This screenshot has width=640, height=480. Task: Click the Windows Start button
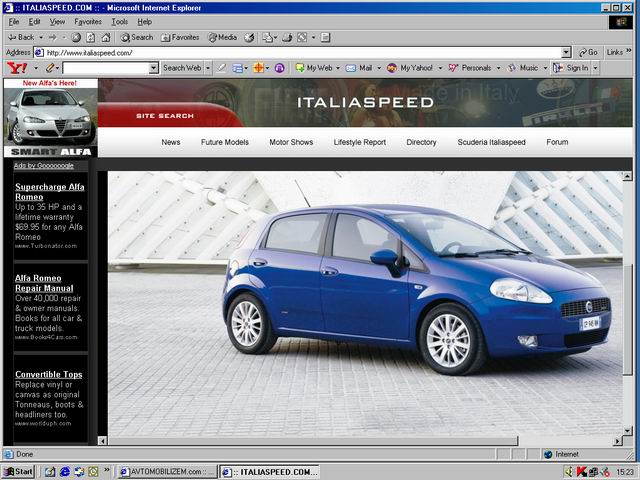coord(18,471)
